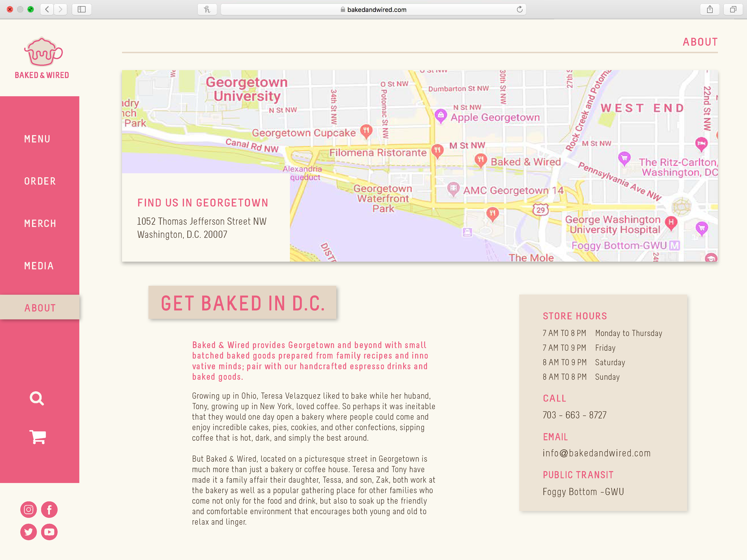Click the Monday to Thursday hours row
The image size is (747, 560).
pyautogui.click(x=602, y=333)
